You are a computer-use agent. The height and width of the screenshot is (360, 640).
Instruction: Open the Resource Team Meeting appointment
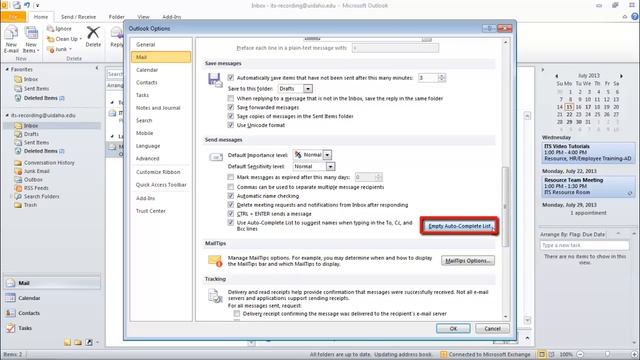point(588,186)
